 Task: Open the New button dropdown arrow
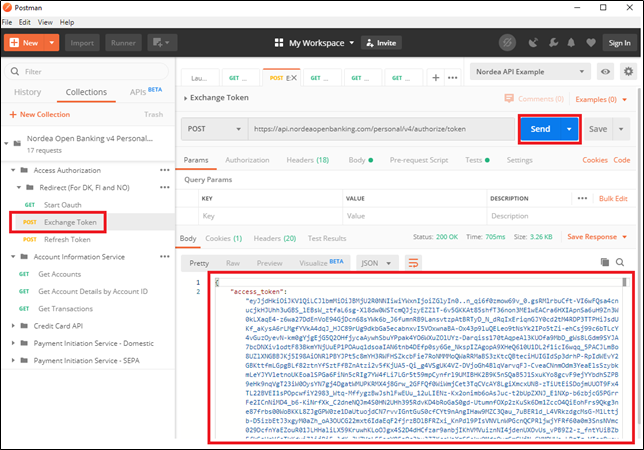click(51, 43)
